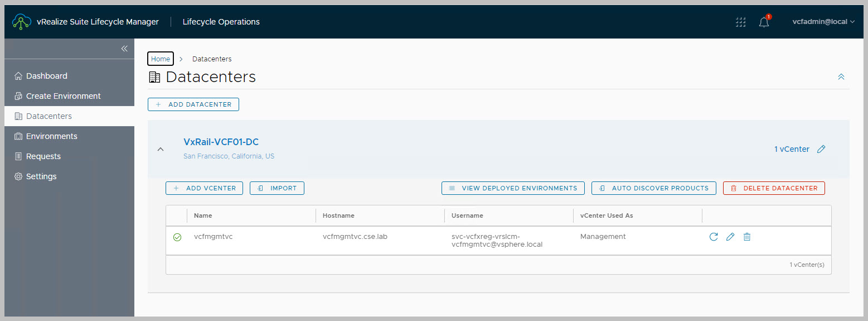Click the Auto Discover Products button
This screenshot has height=321, width=868.
(x=653, y=188)
